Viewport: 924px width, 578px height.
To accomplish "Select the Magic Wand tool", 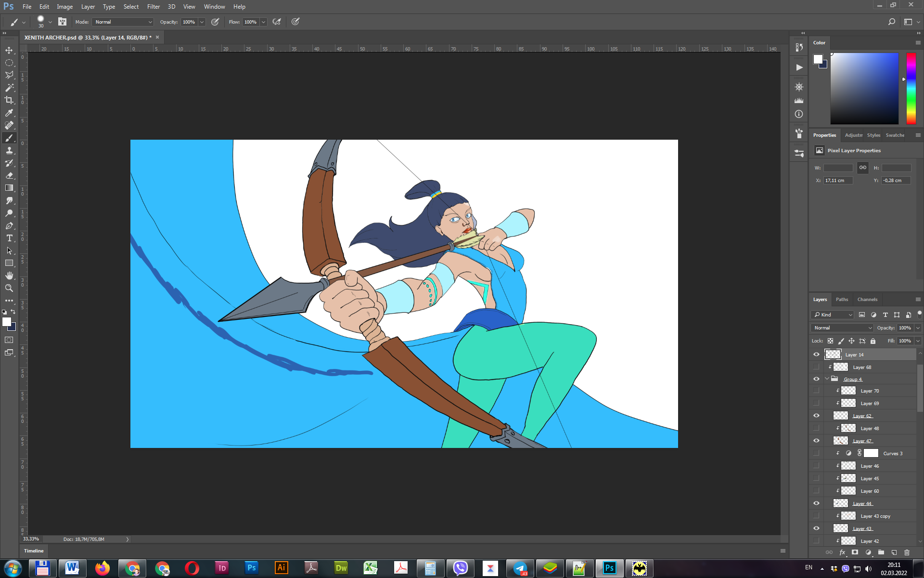I will click(9, 88).
